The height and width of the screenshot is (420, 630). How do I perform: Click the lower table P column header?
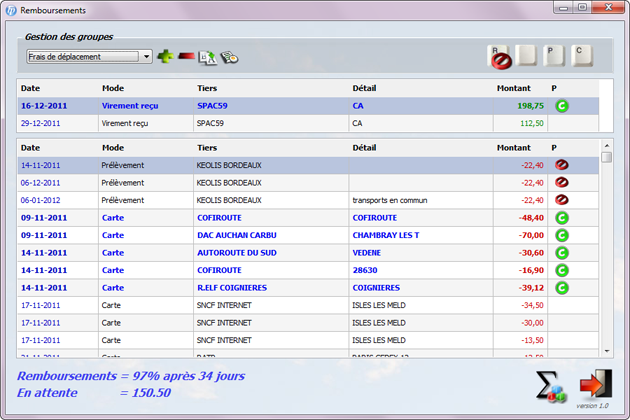554,148
